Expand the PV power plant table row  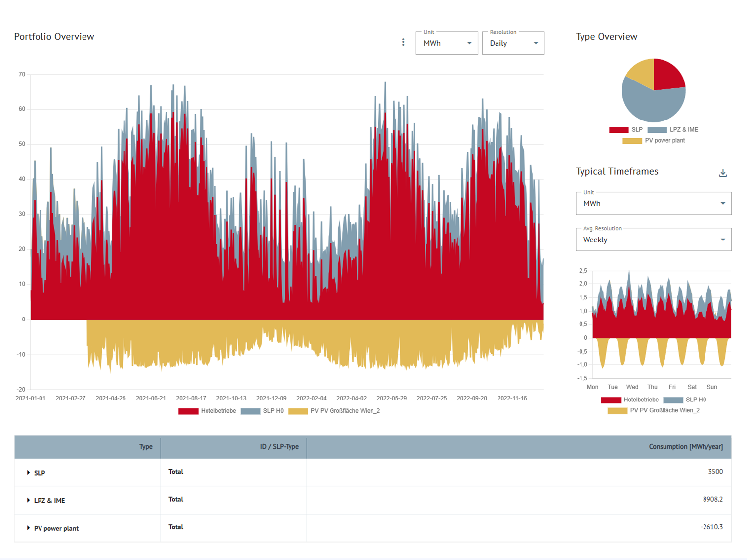[x=28, y=528]
